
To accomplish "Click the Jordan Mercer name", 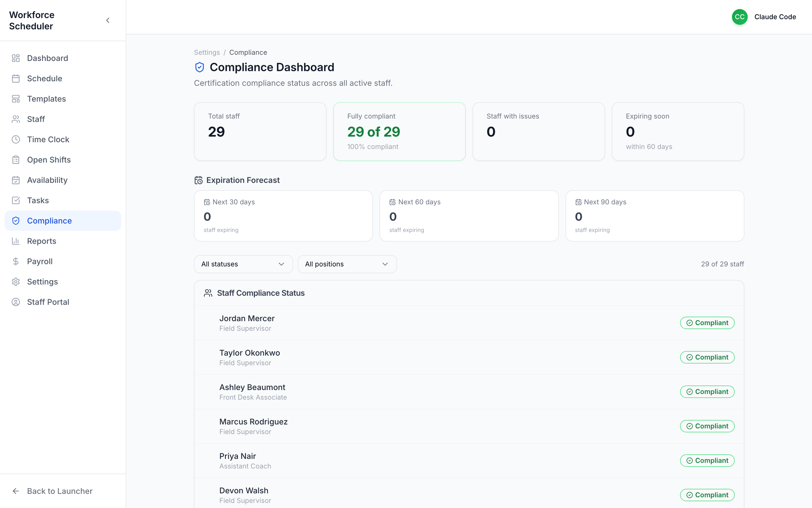I will (x=247, y=319).
